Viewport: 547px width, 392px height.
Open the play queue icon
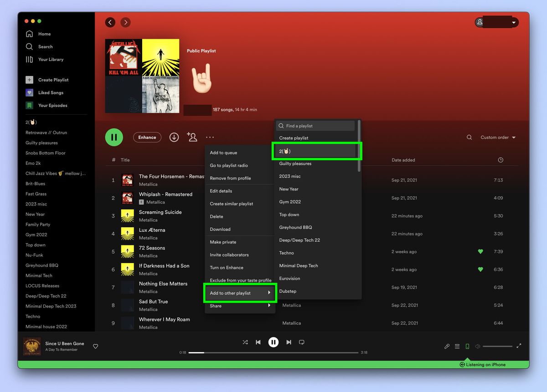tap(457, 346)
